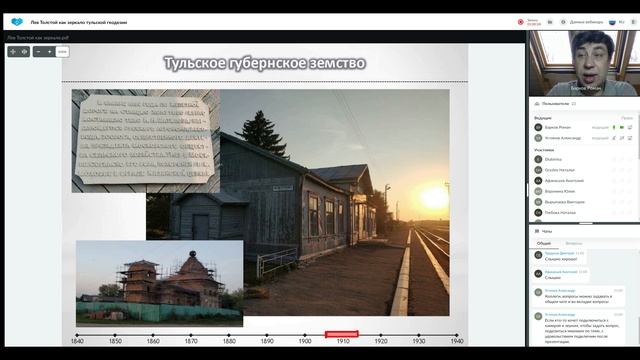Toggle screen share for Устинов Александр
Screen dimensions: 640x360
click(630, 138)
